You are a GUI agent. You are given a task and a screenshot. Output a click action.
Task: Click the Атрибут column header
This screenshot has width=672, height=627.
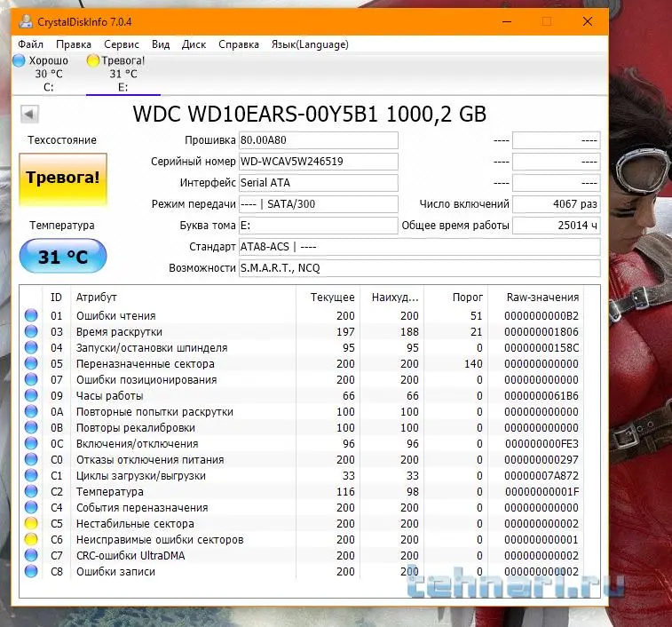pyautogui.click(x=183, y=298)
